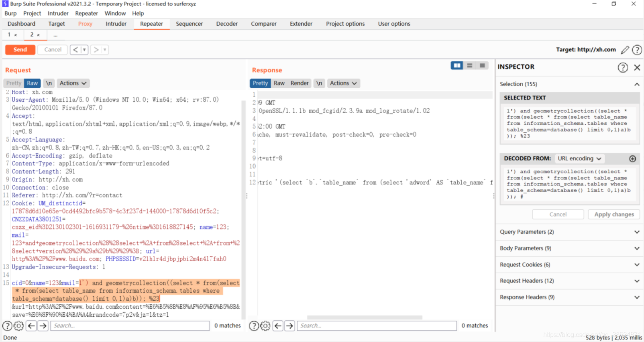Focus the request search field
The image size is (644, 342).
click(x=130, y=326)
